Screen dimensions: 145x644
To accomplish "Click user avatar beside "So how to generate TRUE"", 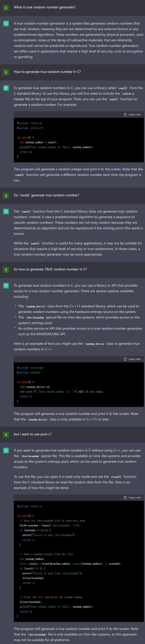I will [6, 270].
